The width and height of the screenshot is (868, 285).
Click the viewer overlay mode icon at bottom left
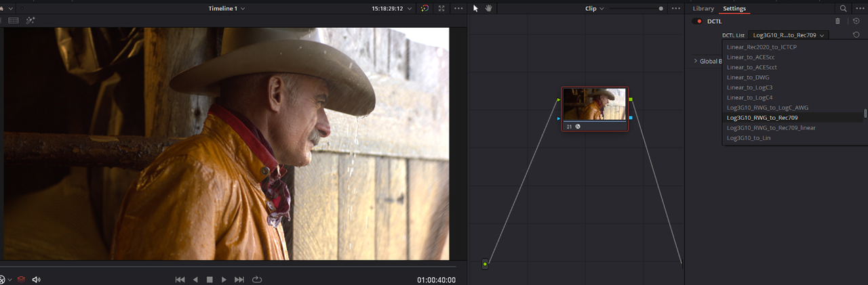pyautogui.click(x=2, y=279)
